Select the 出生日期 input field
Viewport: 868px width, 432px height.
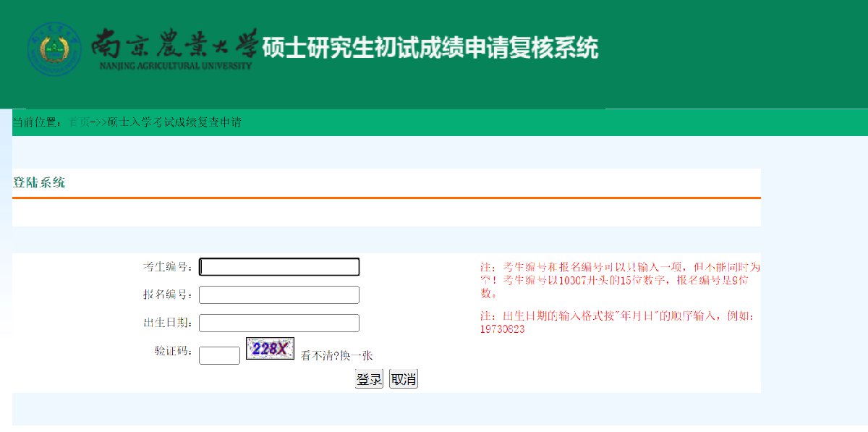tap(279, 323)
